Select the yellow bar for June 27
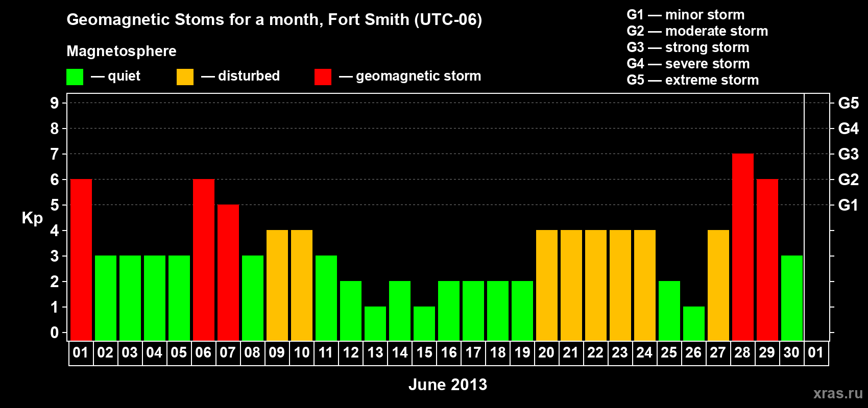The height and width of the screenshot is (408, 868). point(718,285)
